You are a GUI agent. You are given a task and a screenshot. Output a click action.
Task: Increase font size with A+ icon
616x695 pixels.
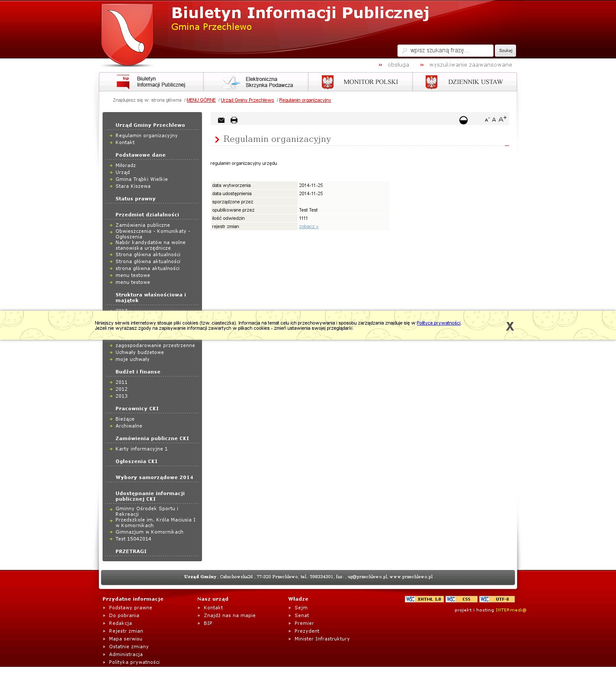[502, 119]
